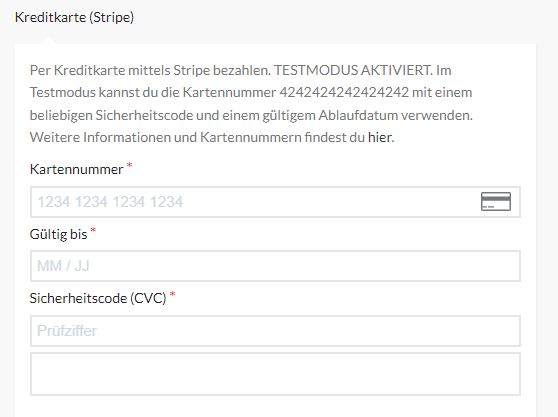Click the pointer triangle above the payment box
This screenshot has height=417, width=558.
point(49,40)
